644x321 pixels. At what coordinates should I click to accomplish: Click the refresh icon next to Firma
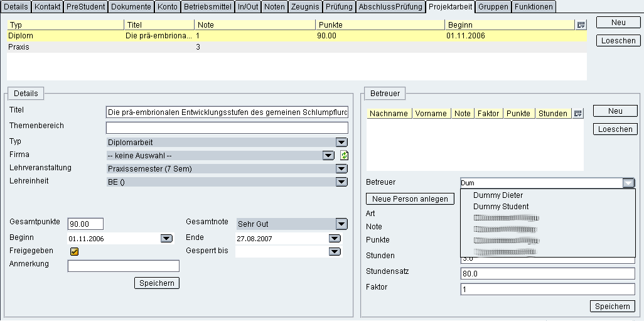pyautogui.click(x=344, y=156)
